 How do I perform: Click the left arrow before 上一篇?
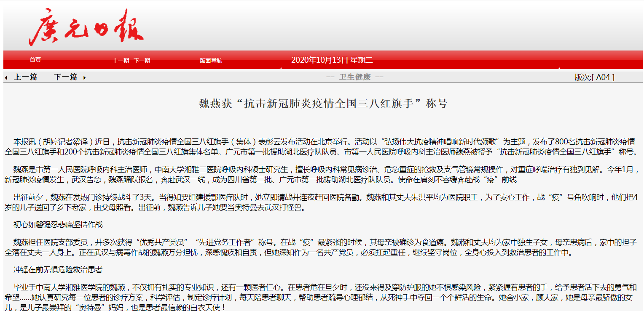(x=6, y=78)
